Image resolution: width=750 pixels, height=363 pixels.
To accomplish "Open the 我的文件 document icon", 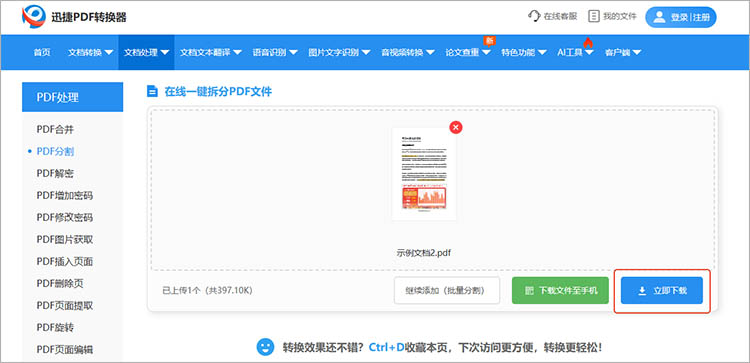I will point(594,16).
